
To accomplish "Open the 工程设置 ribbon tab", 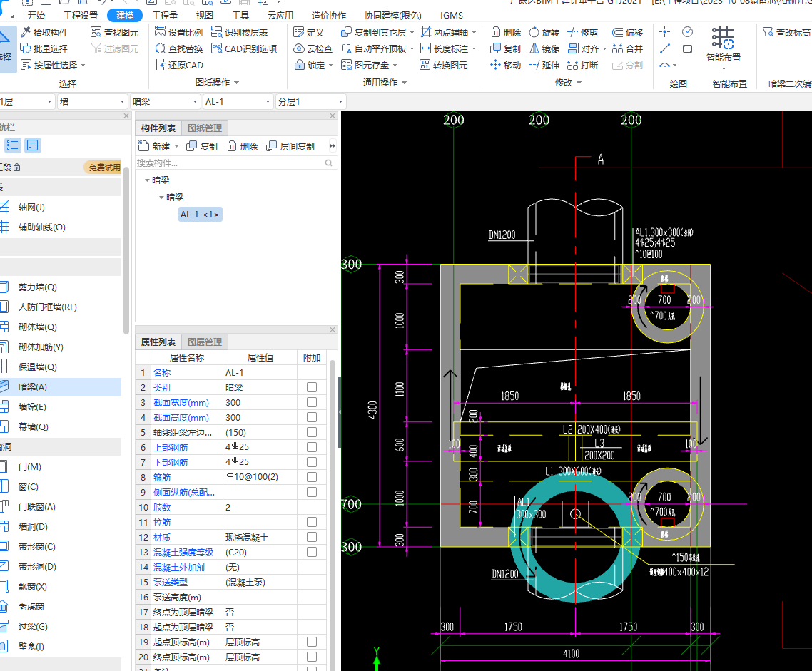I will [81, 15].
